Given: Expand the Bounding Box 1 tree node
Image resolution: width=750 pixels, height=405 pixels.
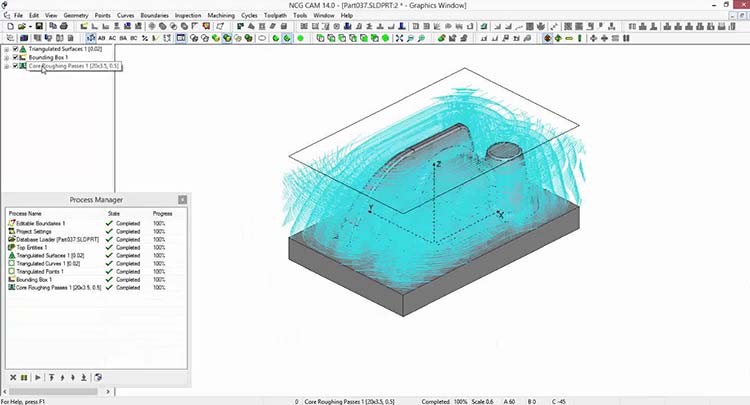Looking at the screenshot, I should click(x=6, y=57).
